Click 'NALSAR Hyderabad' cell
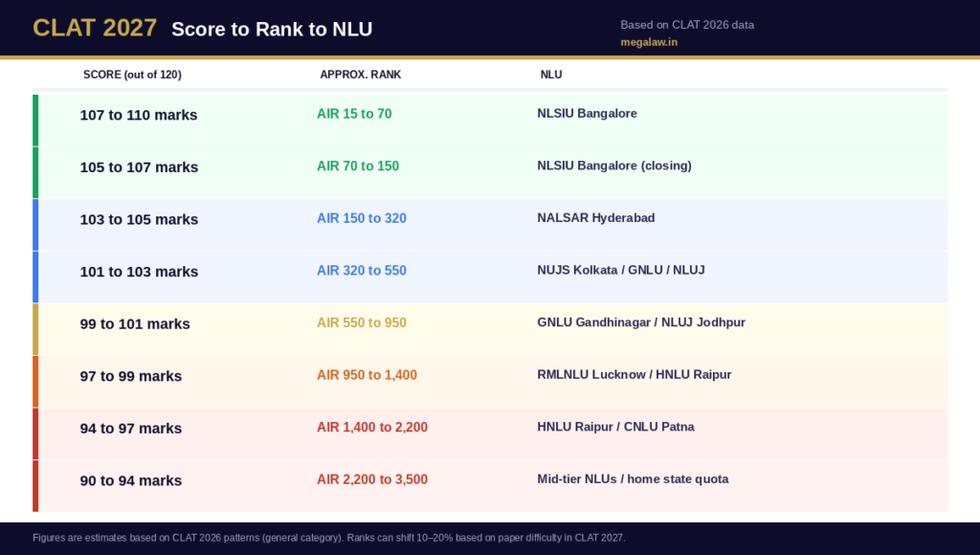The image size is (980, 555). pyautogui.click(x=596, y=218)
